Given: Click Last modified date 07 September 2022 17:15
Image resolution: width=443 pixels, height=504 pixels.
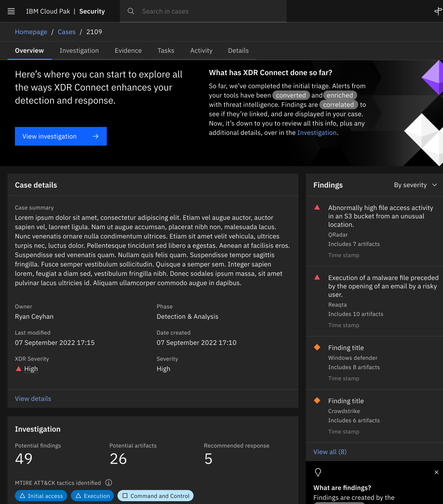Looking at the screenshot, I should 55,343.
